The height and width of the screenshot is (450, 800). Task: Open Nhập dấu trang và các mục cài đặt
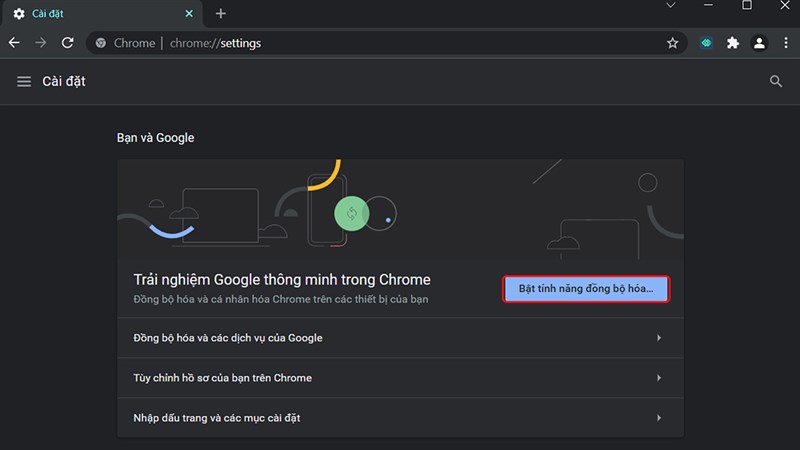coord(401,418)
